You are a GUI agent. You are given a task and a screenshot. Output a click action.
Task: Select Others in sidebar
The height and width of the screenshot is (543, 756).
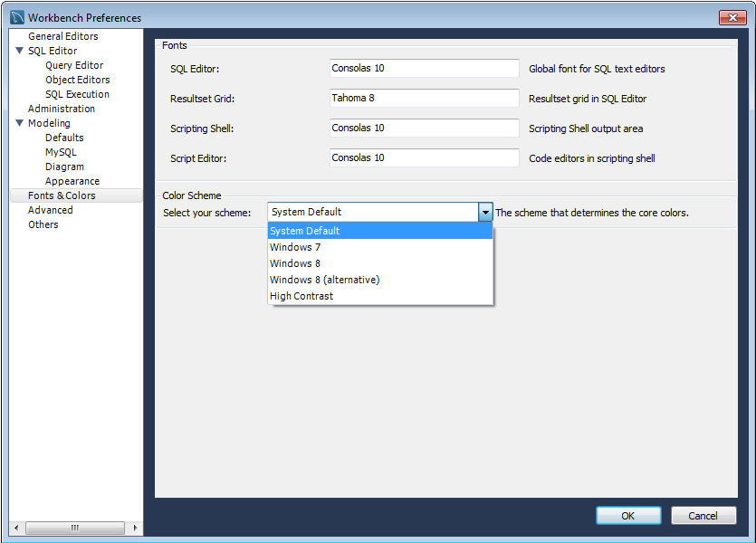pos(43,224)
